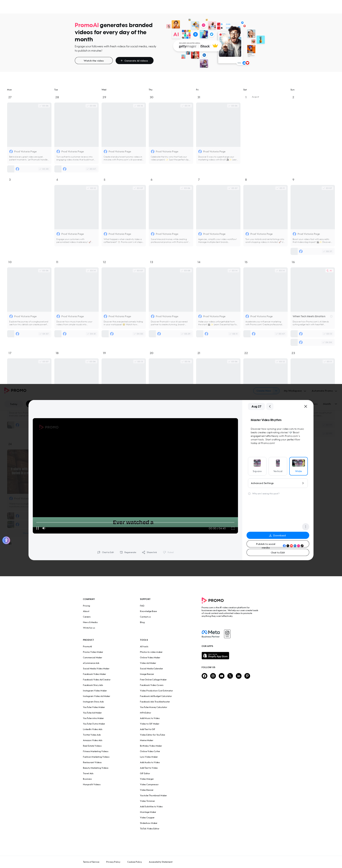Viewport: 342px width, 868px height.
Task: Click info icon on 'When Tech Meets Emotion'
Action: 331,316
